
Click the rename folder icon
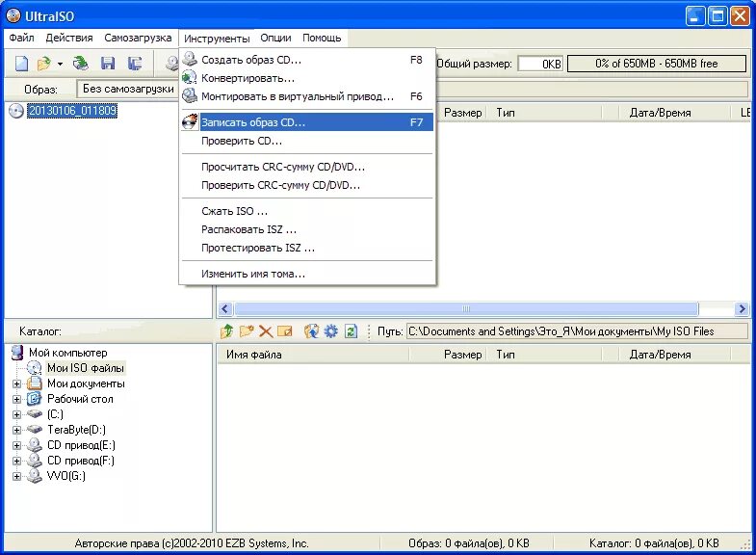pyautogui.click(x=285, y=331)
